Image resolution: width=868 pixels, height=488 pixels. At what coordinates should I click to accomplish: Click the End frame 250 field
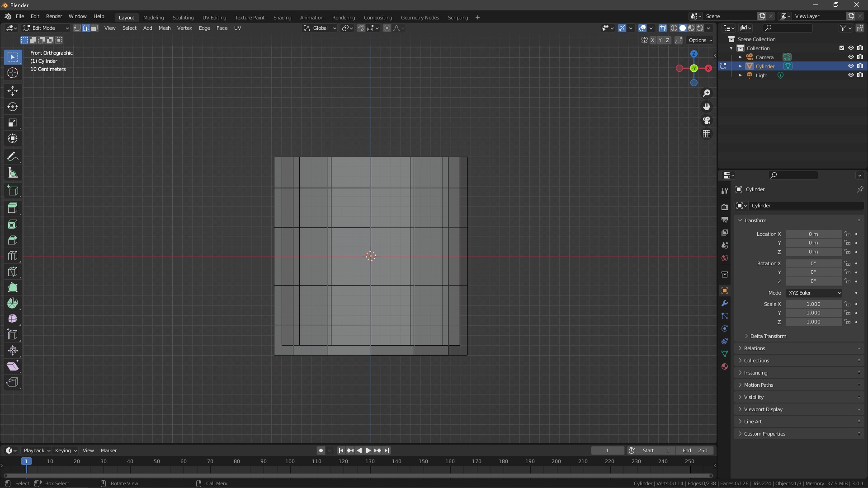pyautogui.click(x=695, y=450)
